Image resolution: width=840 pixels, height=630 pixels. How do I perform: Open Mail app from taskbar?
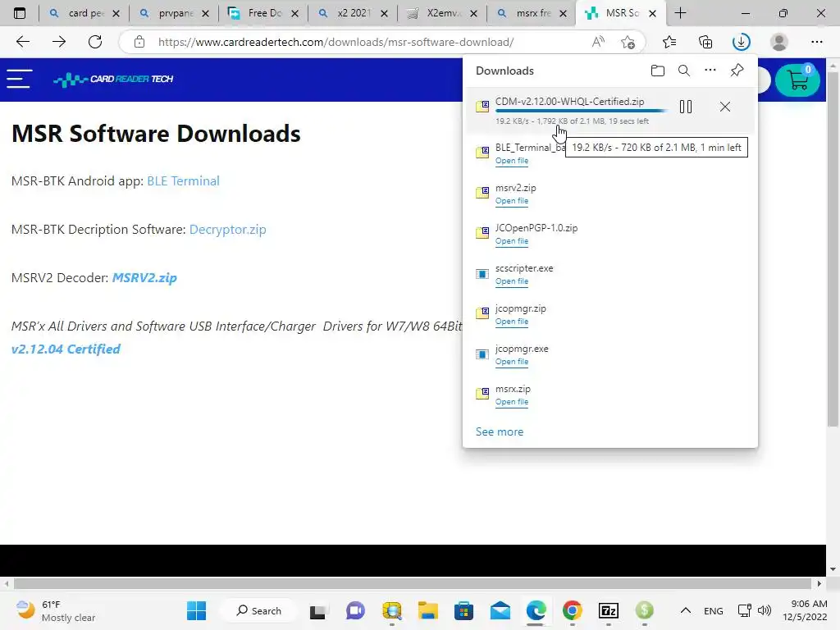tap(500, 610)
